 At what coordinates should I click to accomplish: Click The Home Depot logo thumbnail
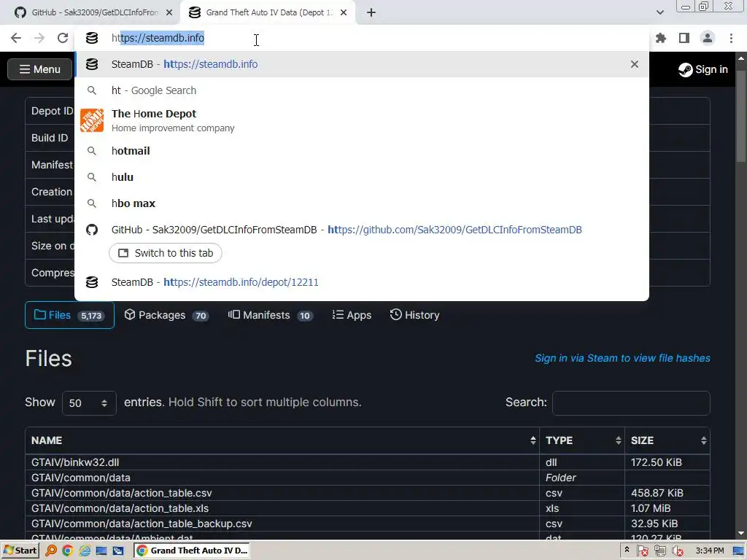(92, 120)
